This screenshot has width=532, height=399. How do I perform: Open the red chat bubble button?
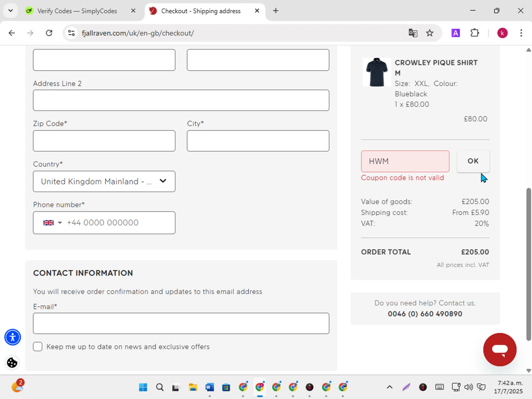pyautogui.click(x=500, y=349)
